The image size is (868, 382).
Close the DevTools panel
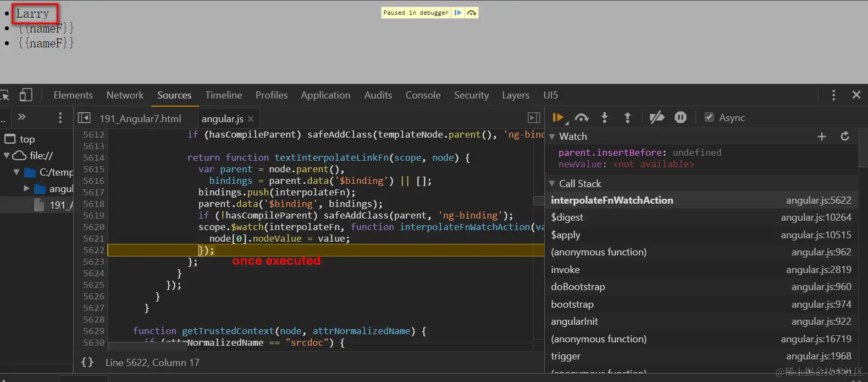pyautogui.click(x=856, y=95)
